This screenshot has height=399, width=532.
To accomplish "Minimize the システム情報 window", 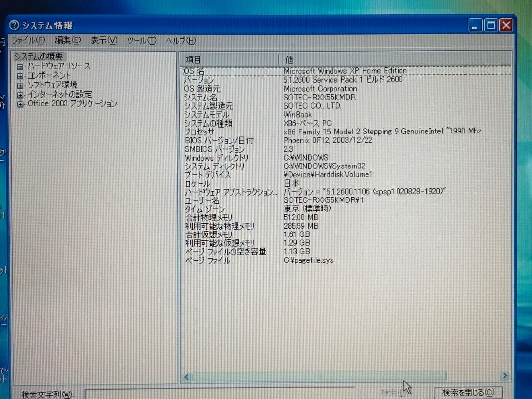I will click(475, 26).
